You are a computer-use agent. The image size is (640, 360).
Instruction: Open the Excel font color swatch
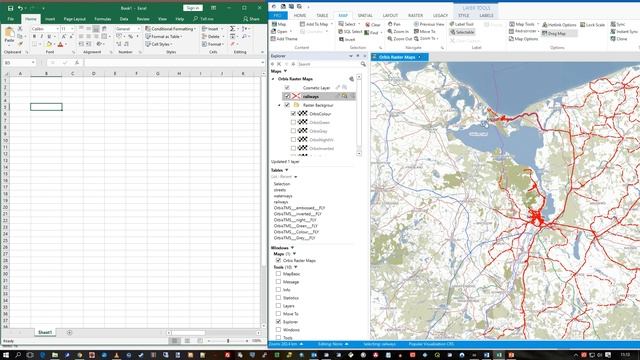[x=60, y=44]
